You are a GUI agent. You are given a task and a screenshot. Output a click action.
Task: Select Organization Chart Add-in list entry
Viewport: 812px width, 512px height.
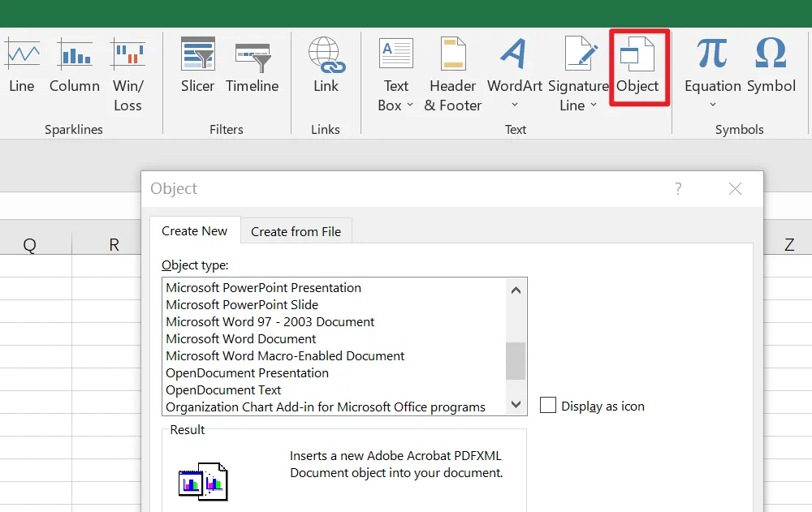pos(326,407)
